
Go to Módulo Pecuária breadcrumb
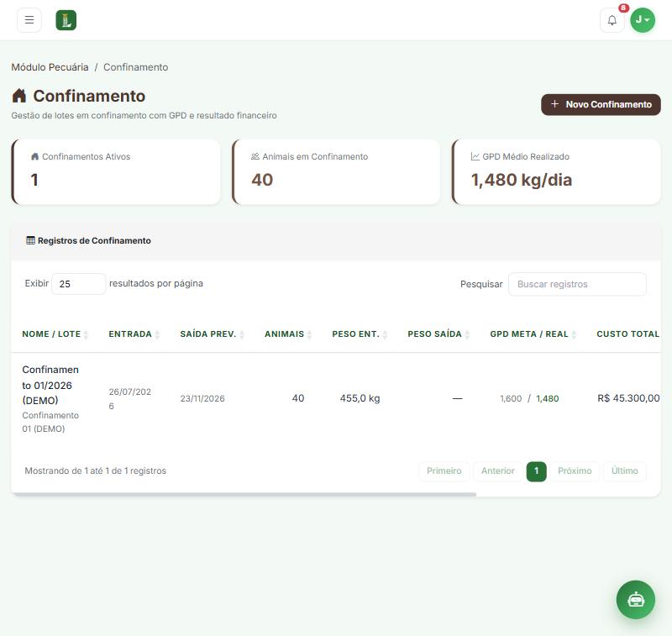tap(50, 67)
